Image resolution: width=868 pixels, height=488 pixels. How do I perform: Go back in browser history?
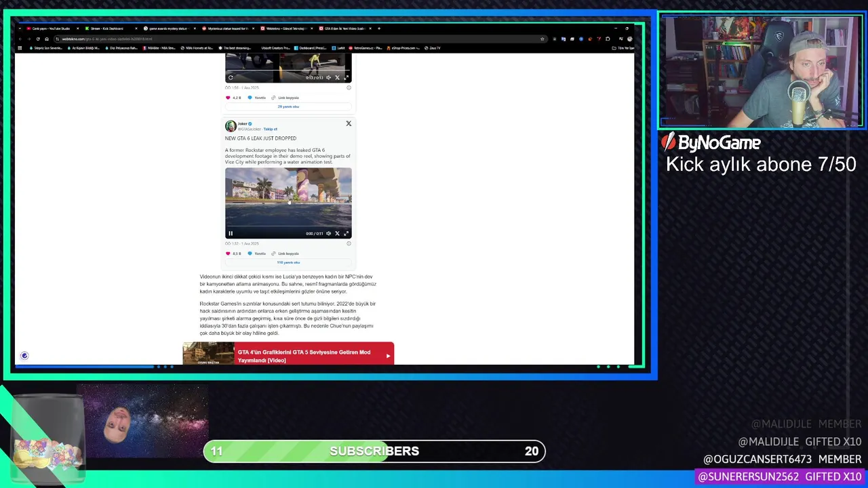click(20, 39)
